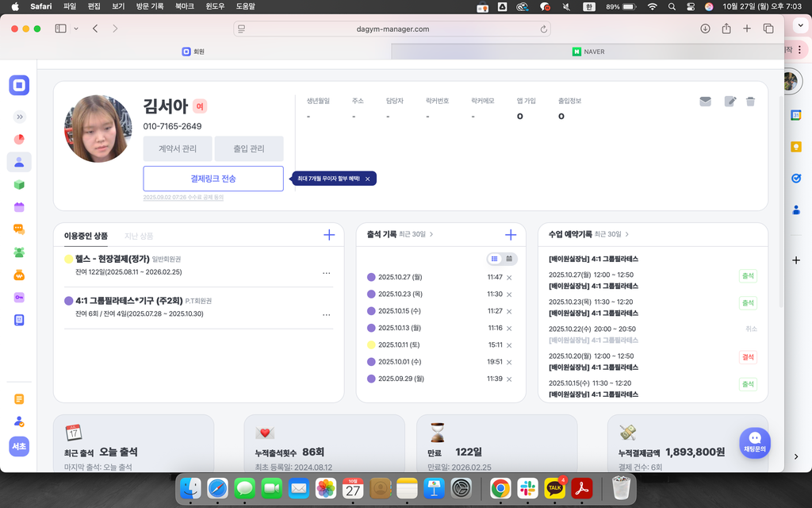
Task: Delete member using the trash icon
Action: (750, 102)
